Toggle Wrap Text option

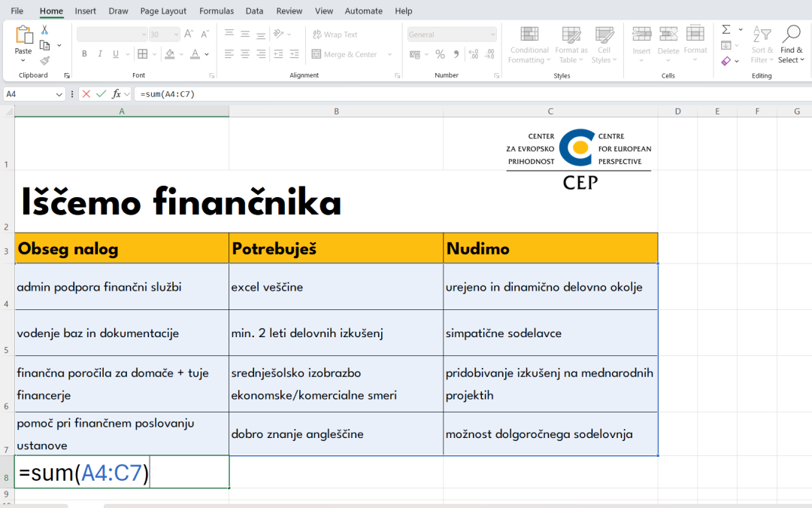335,35
